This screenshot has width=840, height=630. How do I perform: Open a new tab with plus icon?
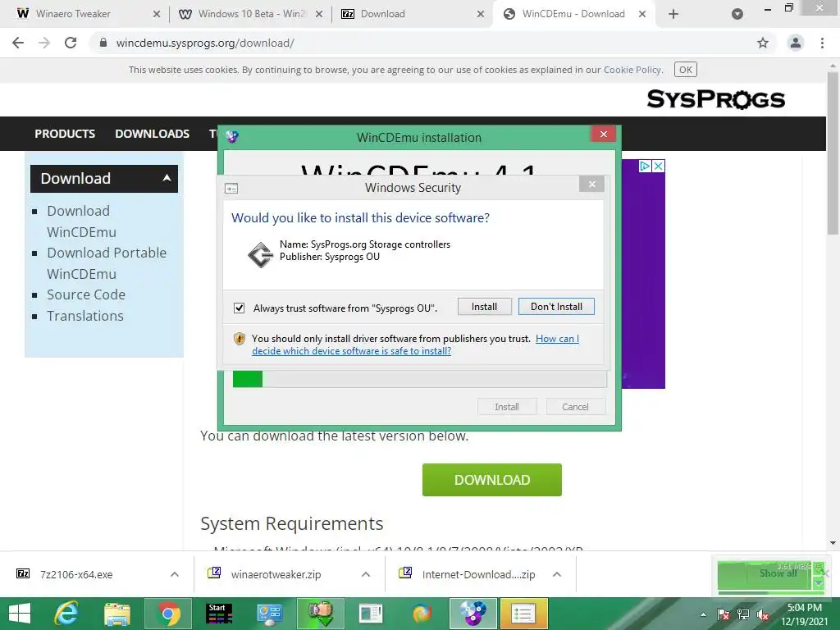pyautogui.click(x=673, y=14)
